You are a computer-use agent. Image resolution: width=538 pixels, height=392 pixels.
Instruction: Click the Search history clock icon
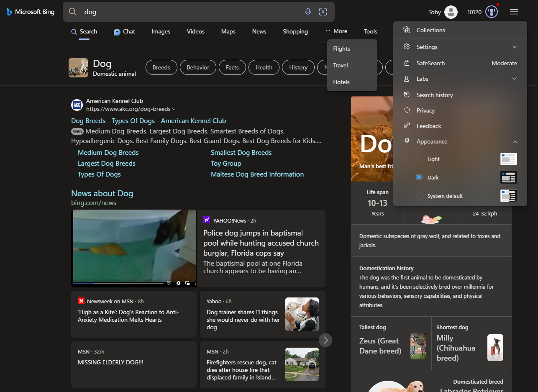pos(407,95)
